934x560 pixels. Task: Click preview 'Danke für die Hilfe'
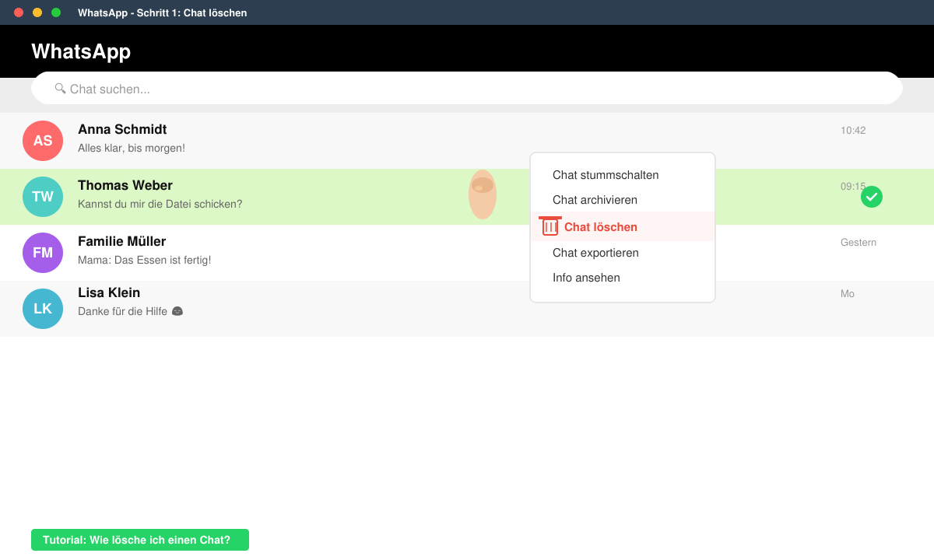(131, 311)
